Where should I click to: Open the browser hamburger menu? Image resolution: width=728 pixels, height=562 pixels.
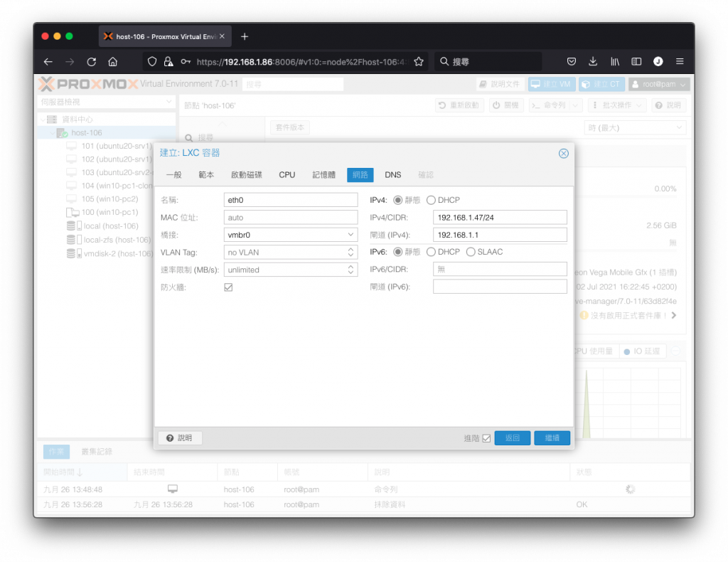click(x=680, y=62)
